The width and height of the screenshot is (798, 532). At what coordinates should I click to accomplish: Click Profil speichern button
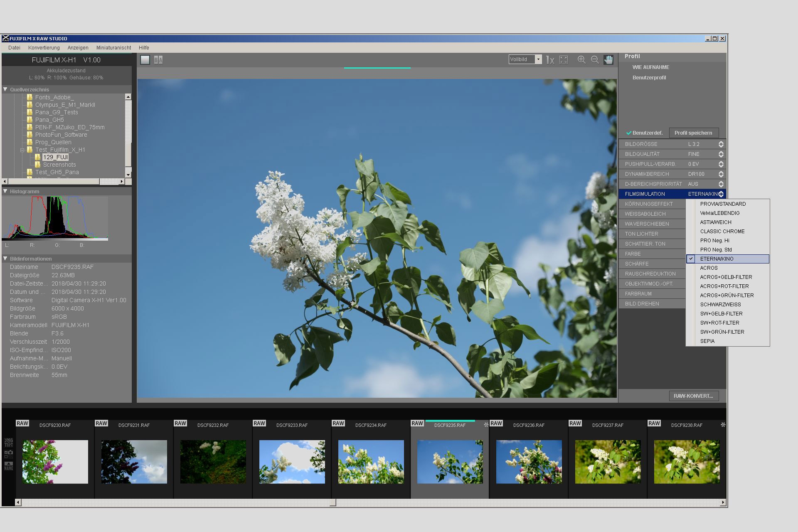693,133
